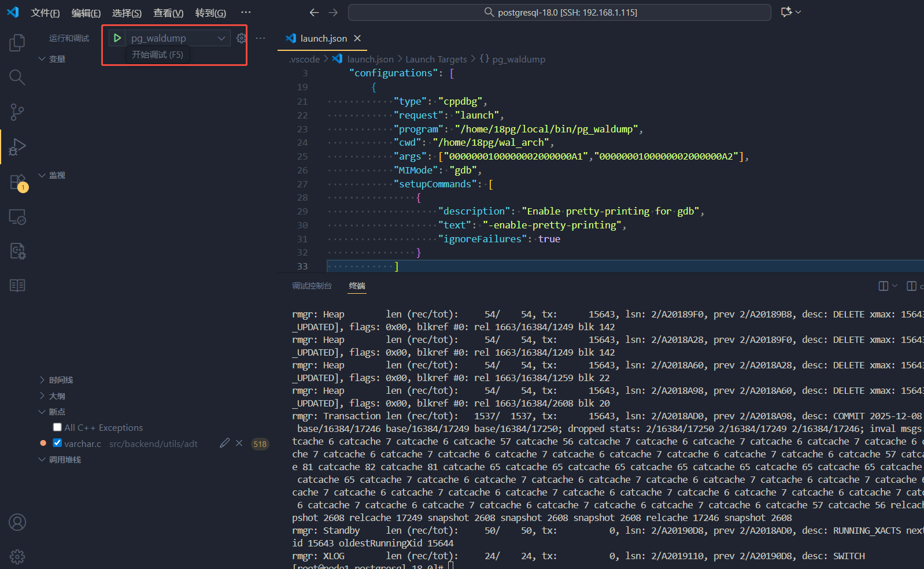Go back with the navigation arrow
This screenshot has width=924, height=569.
pos(314,12)
